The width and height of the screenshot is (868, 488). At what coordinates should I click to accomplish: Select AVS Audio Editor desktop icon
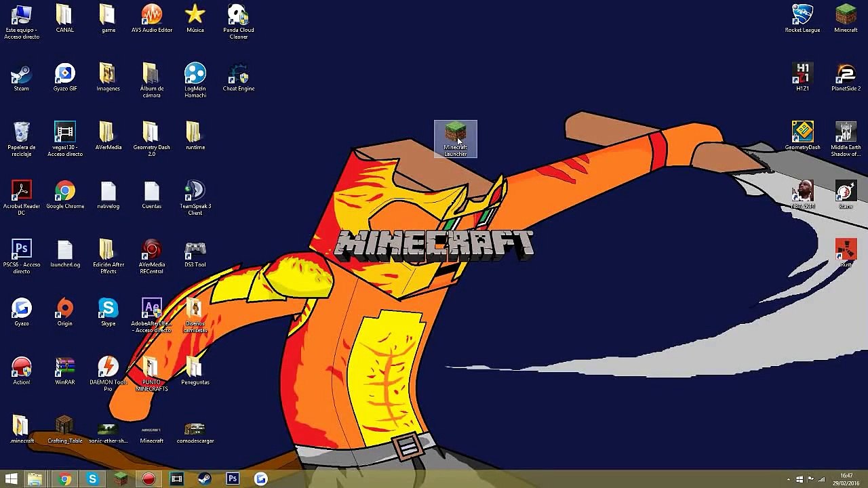pyautogui.click(x=151, y=19)
